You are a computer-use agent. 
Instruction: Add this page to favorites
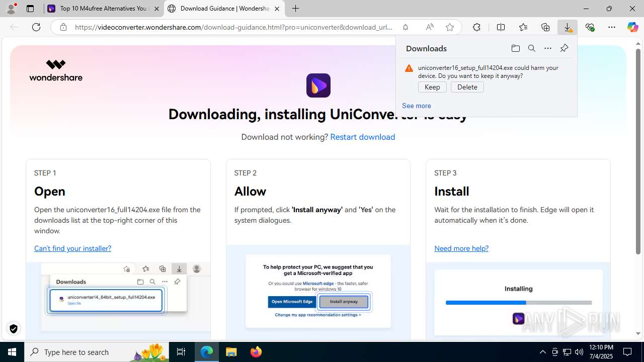[x=450, y=27]
